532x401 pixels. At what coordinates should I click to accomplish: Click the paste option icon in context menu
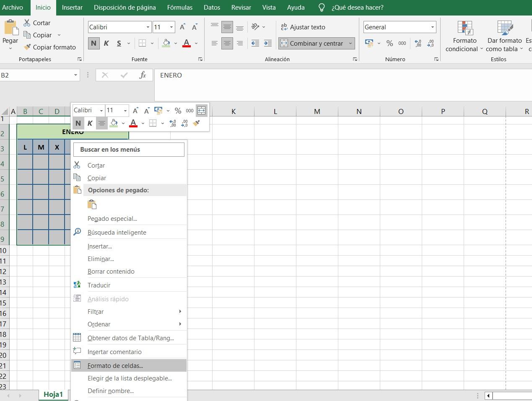point(92,204)
